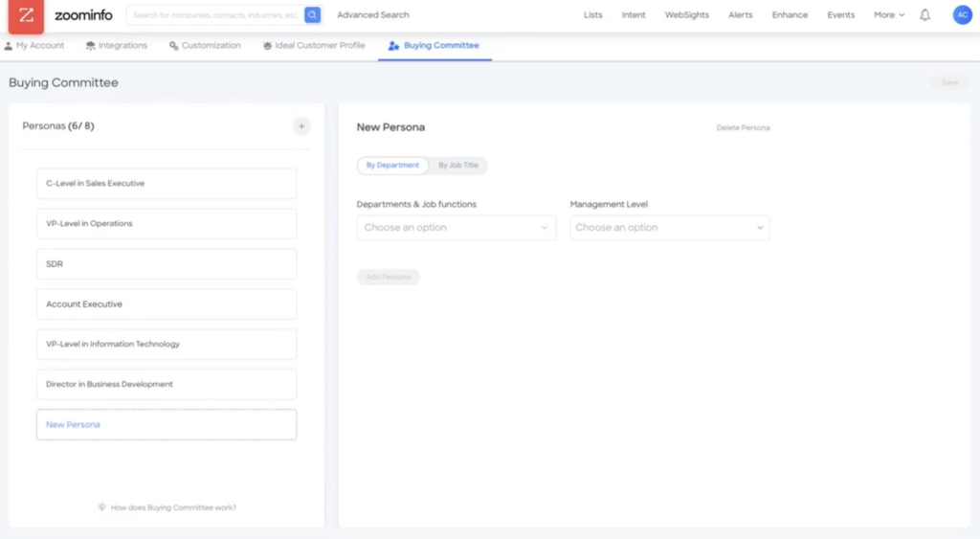Image resolution: width=980 pixels, height=539 pixels.
Task: Click the My Account person icon
Action: tap(8, 46)
